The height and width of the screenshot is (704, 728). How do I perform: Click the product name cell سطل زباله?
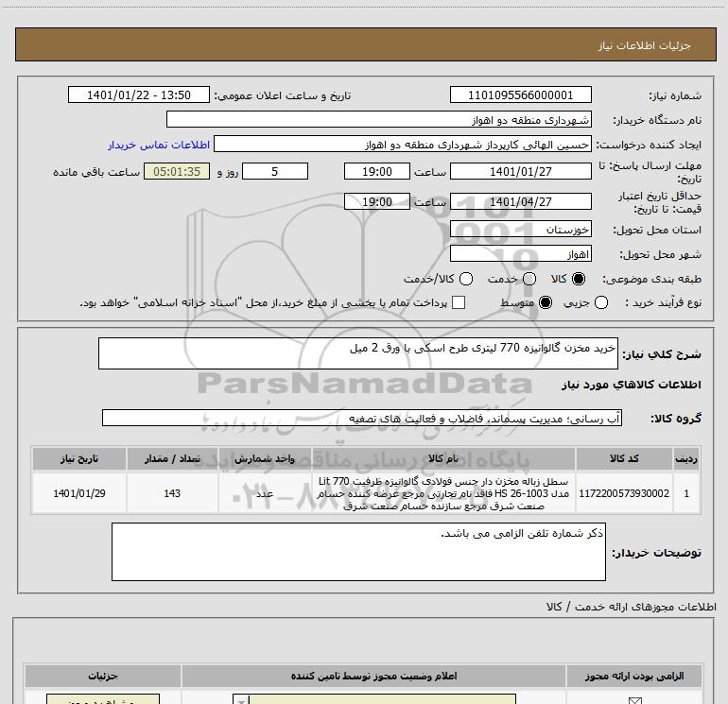click(442, 493)
